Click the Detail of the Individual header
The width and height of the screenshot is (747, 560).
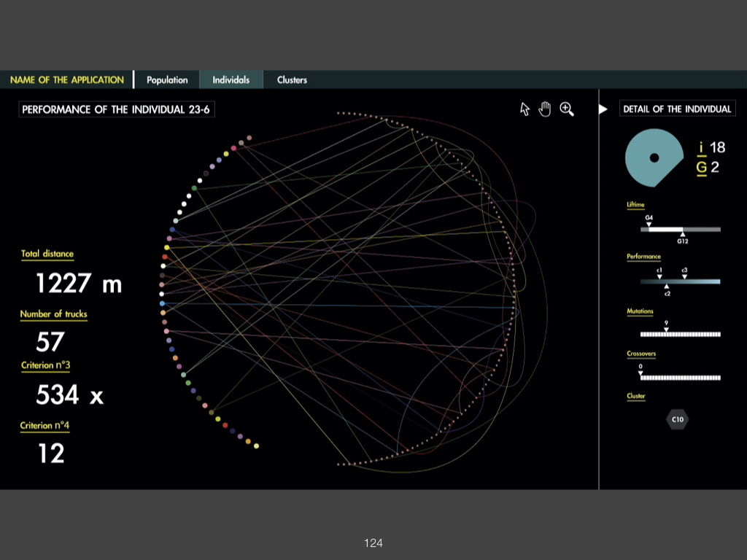coord(677,109)
